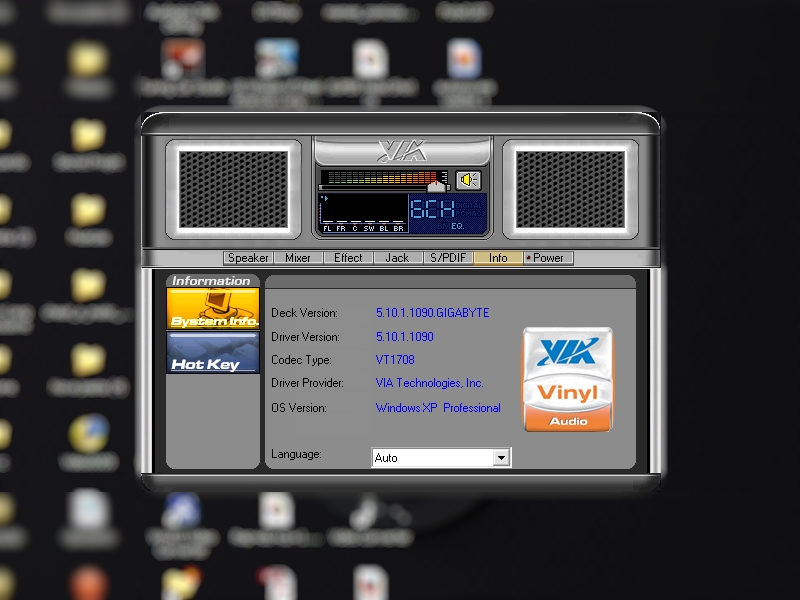Click the Language label
This screenshot has width=800, height=600.
click(296, 454)
